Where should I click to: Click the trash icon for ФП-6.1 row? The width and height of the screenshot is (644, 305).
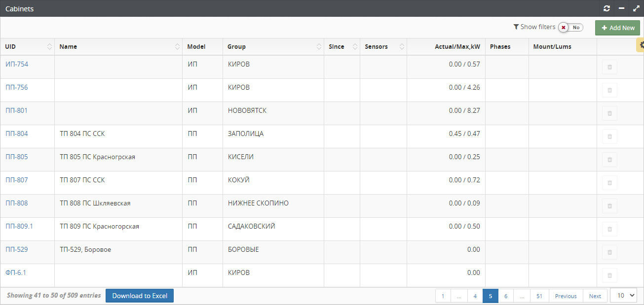(x=609, y=275)
